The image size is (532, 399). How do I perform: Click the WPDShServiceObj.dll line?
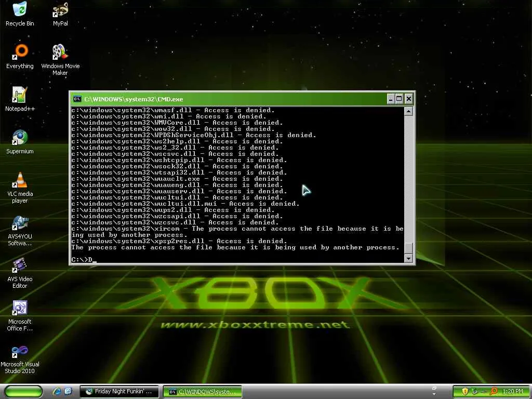click(x=193, y=135)
